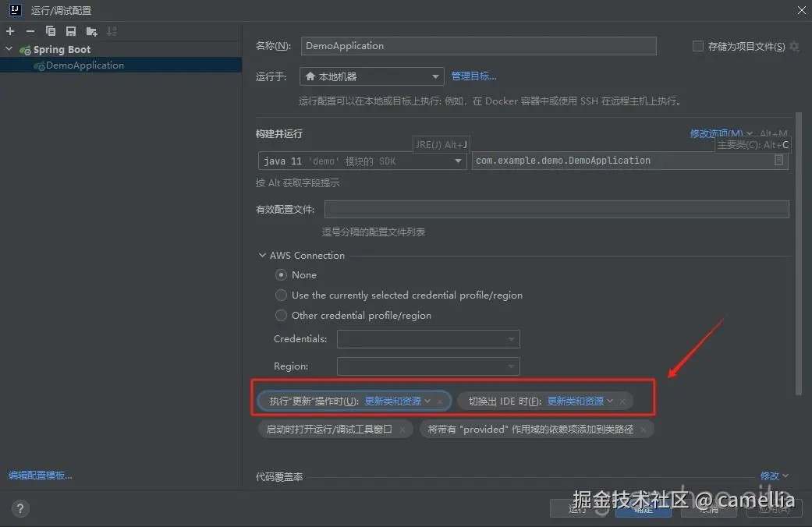Image resolution: width=812 pixels, height=527 pixels.
Task: Add a new run configuration with plus icon
Action: [10, 32]
